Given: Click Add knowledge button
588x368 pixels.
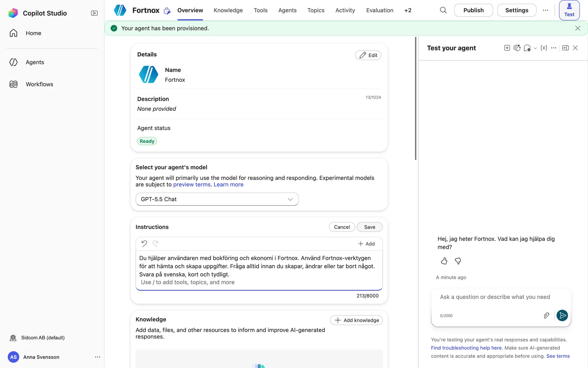Looking at the screenshot, I should (356, 320).
